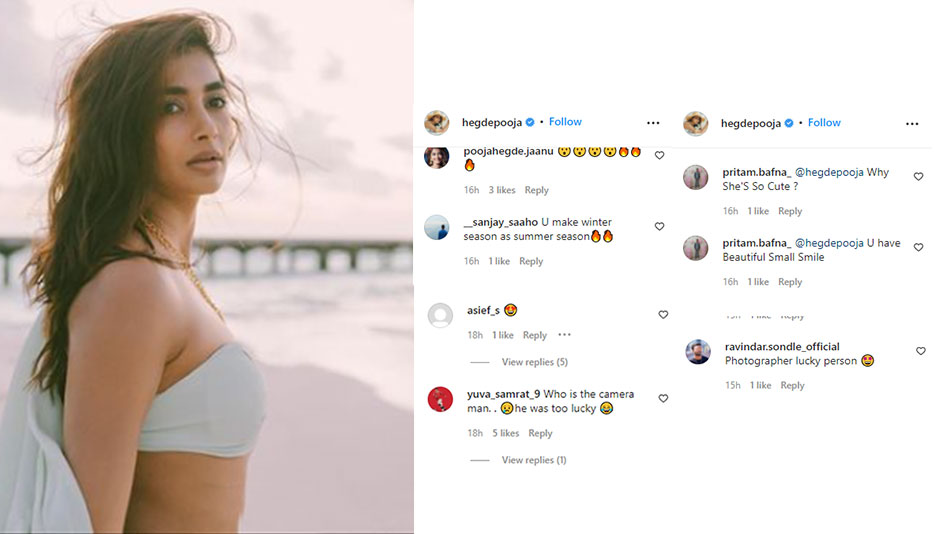Like pritam.bafna_ 'Why She'S So Cute' comment

918,177
